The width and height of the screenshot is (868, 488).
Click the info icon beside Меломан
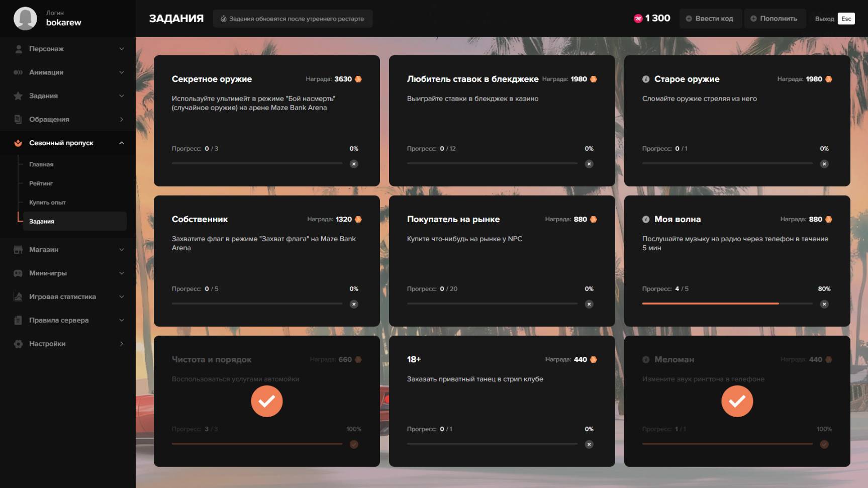tap(646, 359)
